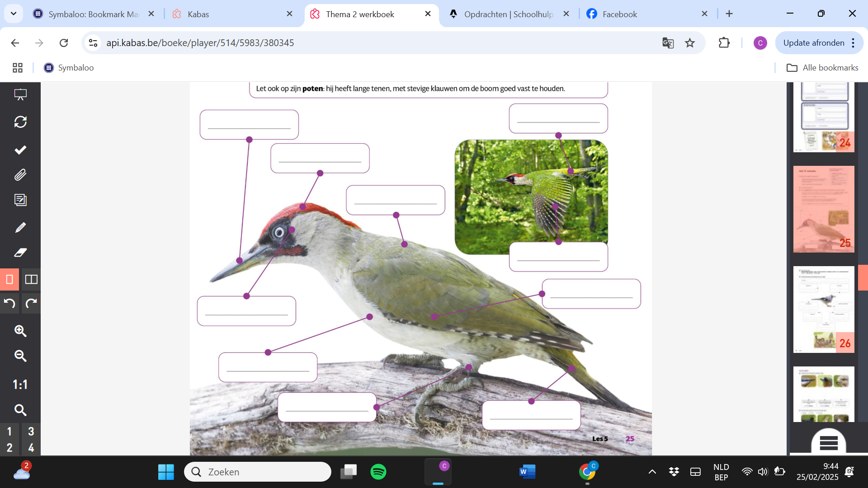Click the checkmark answers tool
Screen dimensions: 868x488
[x=20, y=150]
